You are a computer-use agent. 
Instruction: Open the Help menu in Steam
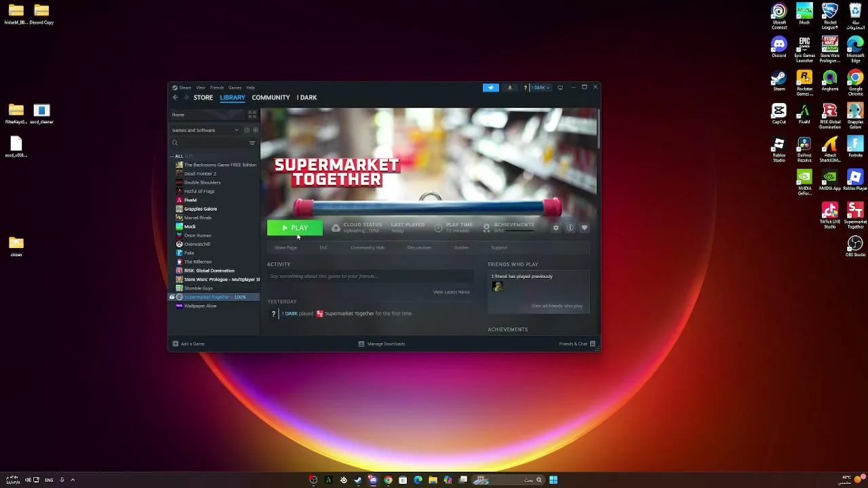tap(250, 87)
